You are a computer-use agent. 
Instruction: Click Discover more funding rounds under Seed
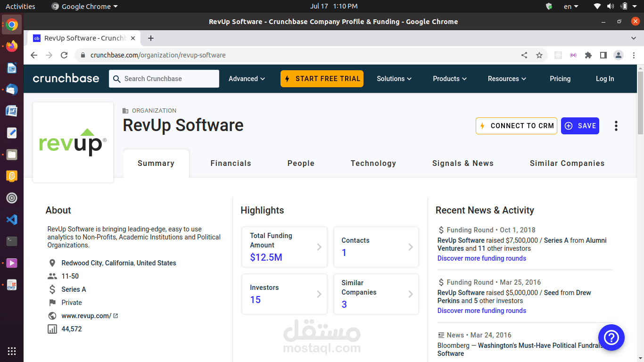coord(482,311)
